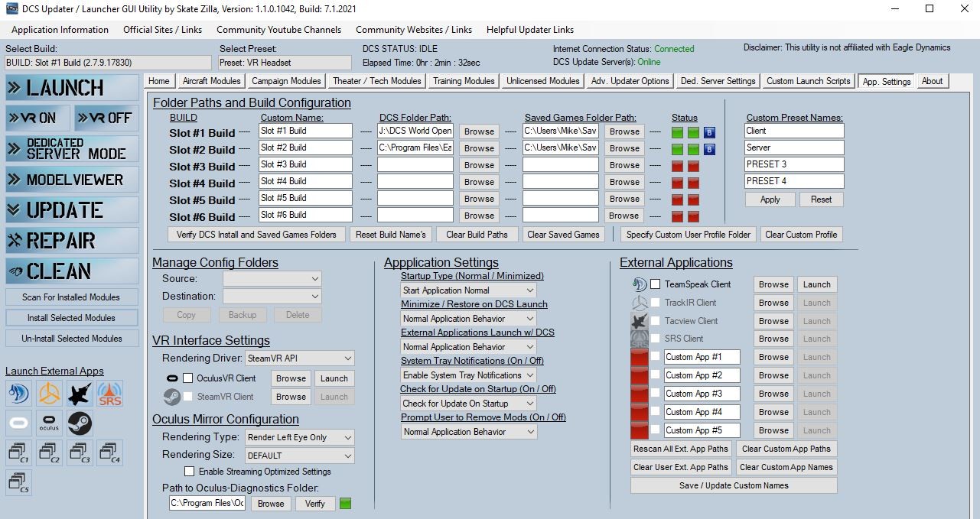This screenshot has height=519, width=980.
Task: Run CLEAN from the sidebar
Action: [x=72, y=271]
